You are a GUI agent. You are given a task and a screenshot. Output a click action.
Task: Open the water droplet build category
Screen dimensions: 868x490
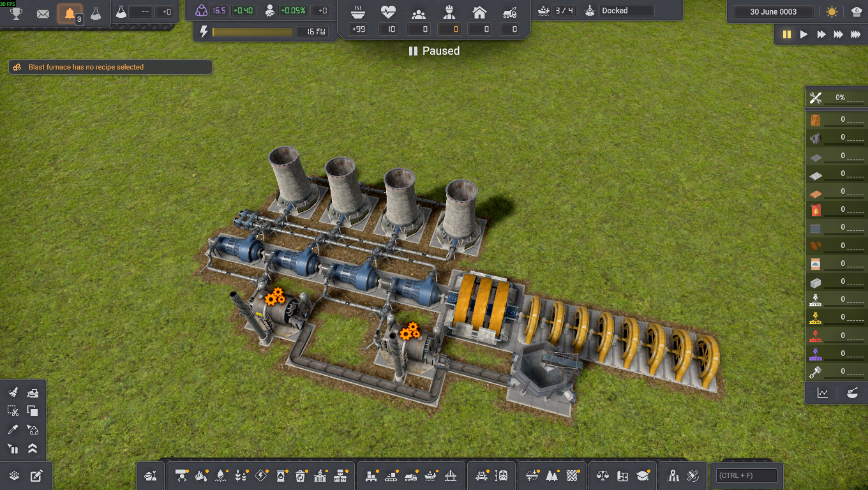(x=221, y=476)
